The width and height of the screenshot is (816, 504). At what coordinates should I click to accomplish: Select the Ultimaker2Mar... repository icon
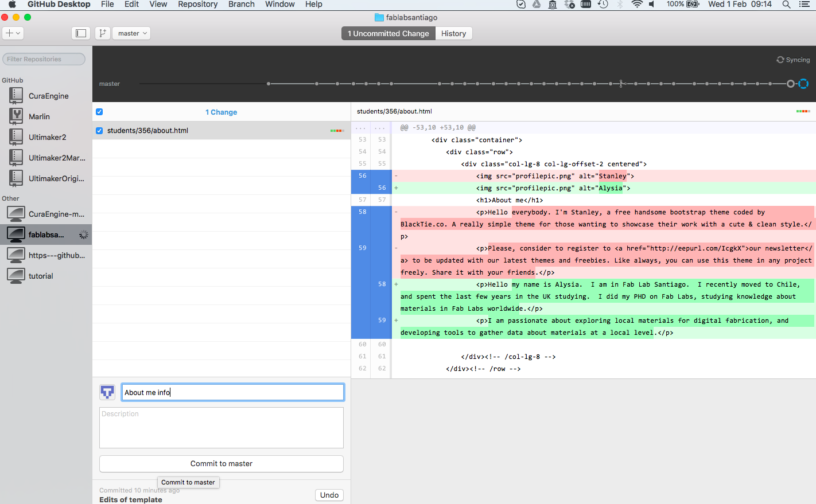tap(16, 158)
